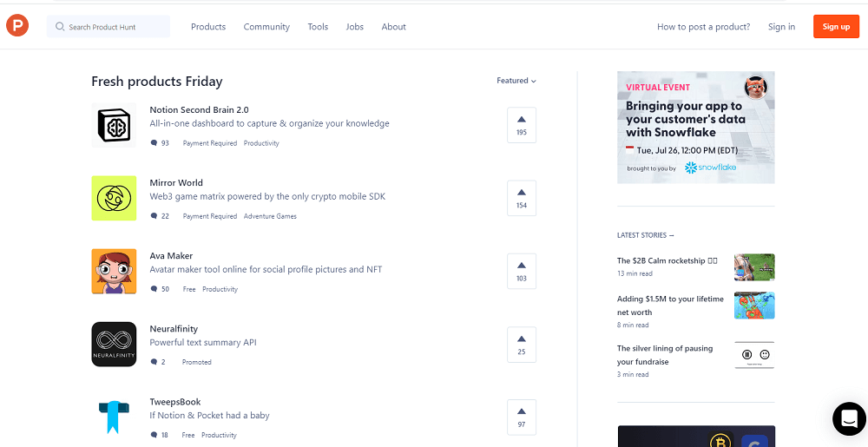This screenshot has width=868, height=447.
Task: Open the TweepsBook title link
Action: [175, 402]
